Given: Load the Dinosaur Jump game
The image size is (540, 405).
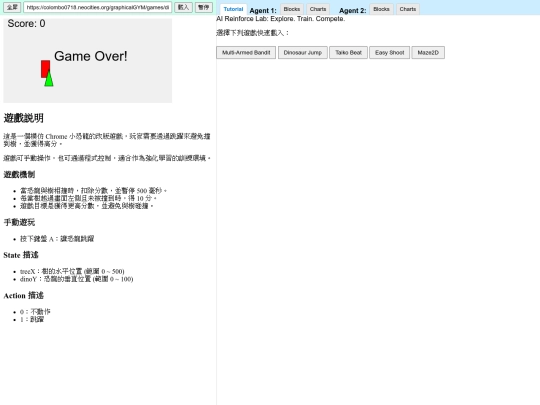Looking at the screenshot, I should (x=303, y=53).
